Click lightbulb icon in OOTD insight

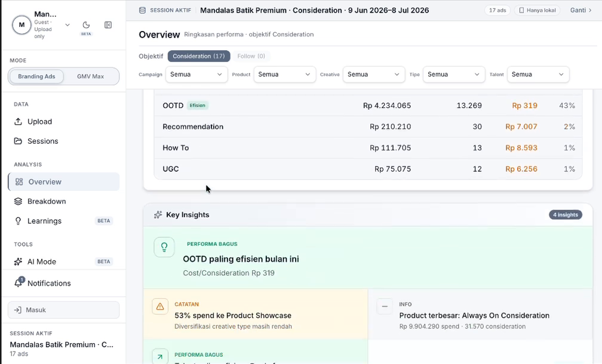pos(164,247)
